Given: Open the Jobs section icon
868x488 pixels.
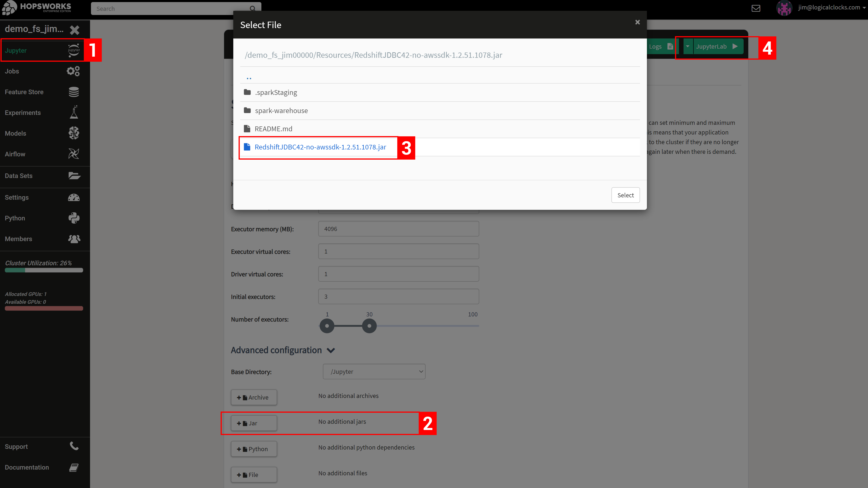Looking at the screenshot, I should click(x=73, y=71).
